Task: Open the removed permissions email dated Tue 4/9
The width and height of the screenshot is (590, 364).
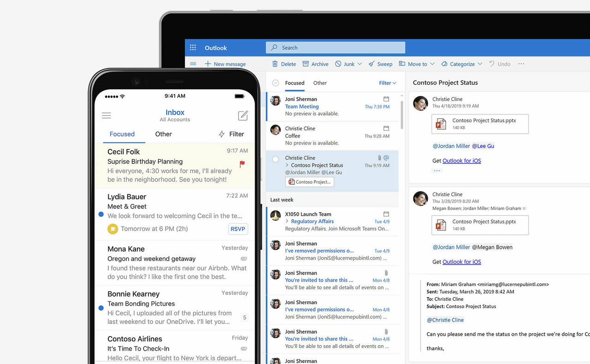Action: coord(332,251)
